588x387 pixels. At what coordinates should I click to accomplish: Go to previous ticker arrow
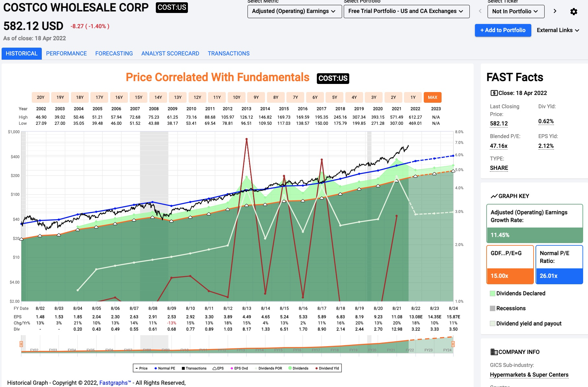(x=480, y=11)
